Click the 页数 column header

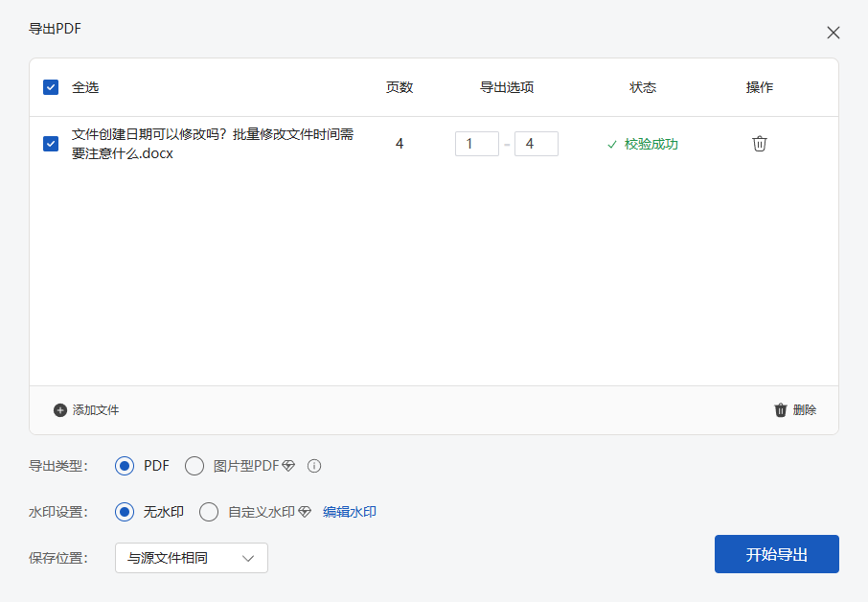tap(399, 86)
